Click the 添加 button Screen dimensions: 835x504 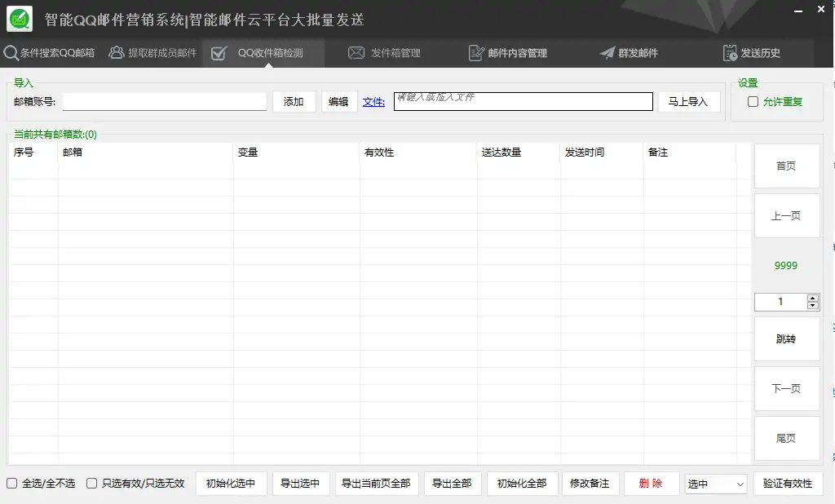[294, 102]
